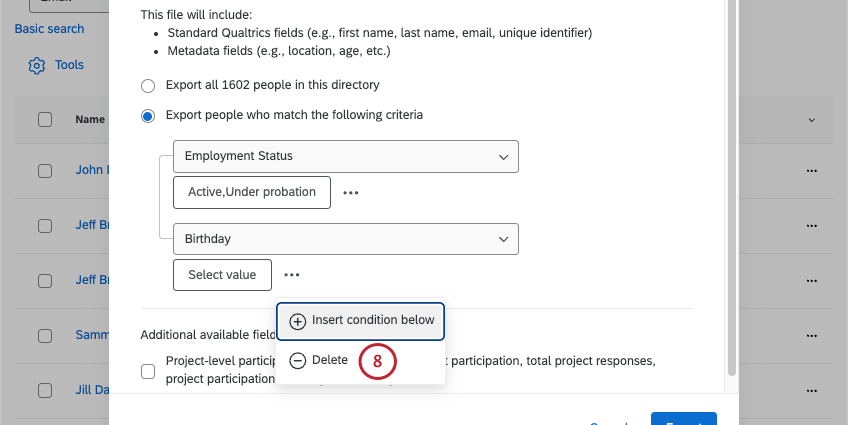Screen dimensions: 848x425
Task: Click the Tools gear icon
Action: (x=37, y=66)
